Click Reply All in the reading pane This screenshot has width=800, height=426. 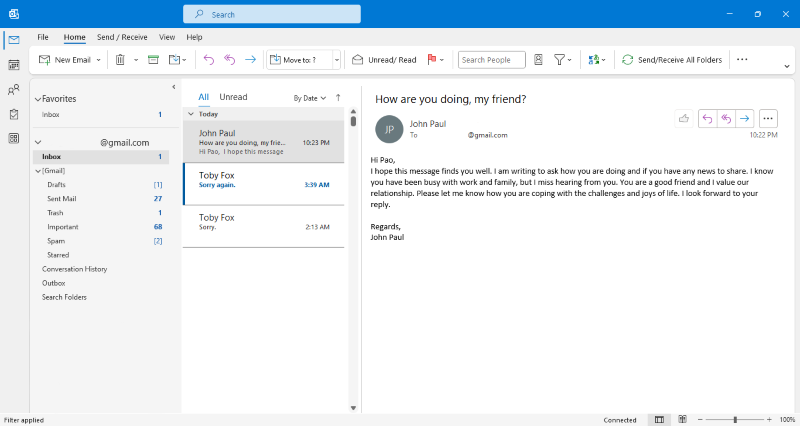[x=726, y=118]
